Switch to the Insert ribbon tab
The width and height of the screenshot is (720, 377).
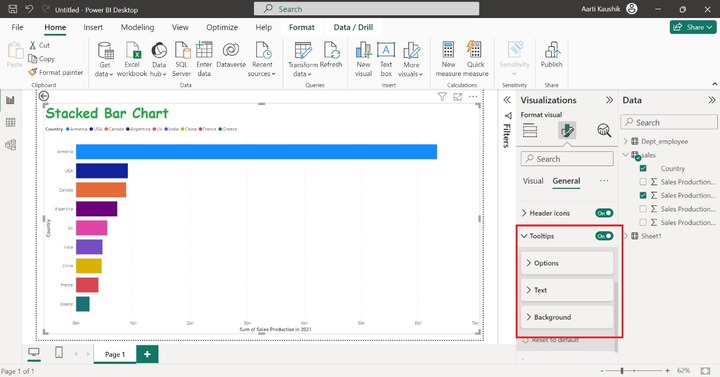(x=93, y=27)
